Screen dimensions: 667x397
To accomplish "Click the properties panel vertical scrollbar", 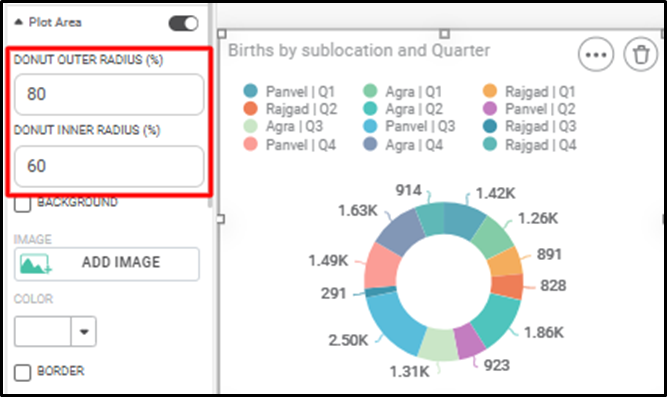I will 210,106.
